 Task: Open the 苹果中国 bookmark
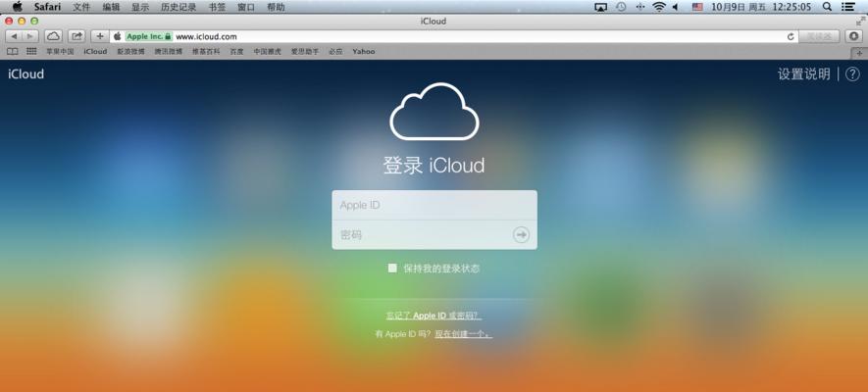coord(60,51)
